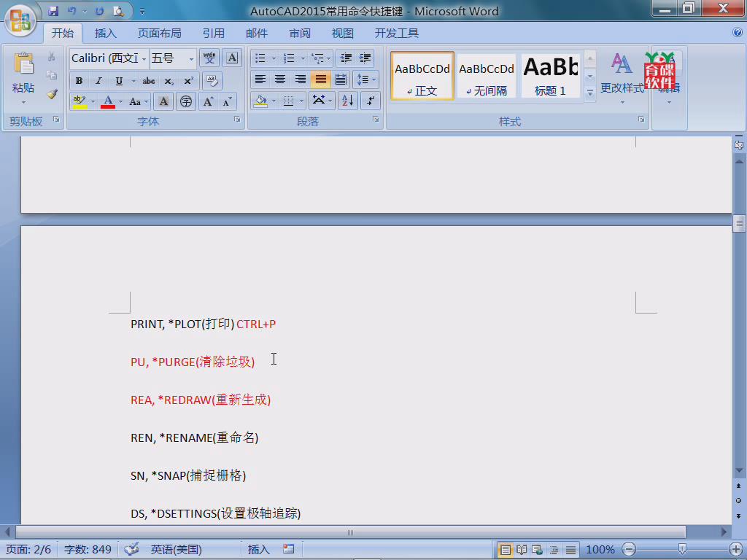The height and width of the screenshot is (560, 747).
Task: Click the distributed alignment icon
Action: click(x=341, y=79)
